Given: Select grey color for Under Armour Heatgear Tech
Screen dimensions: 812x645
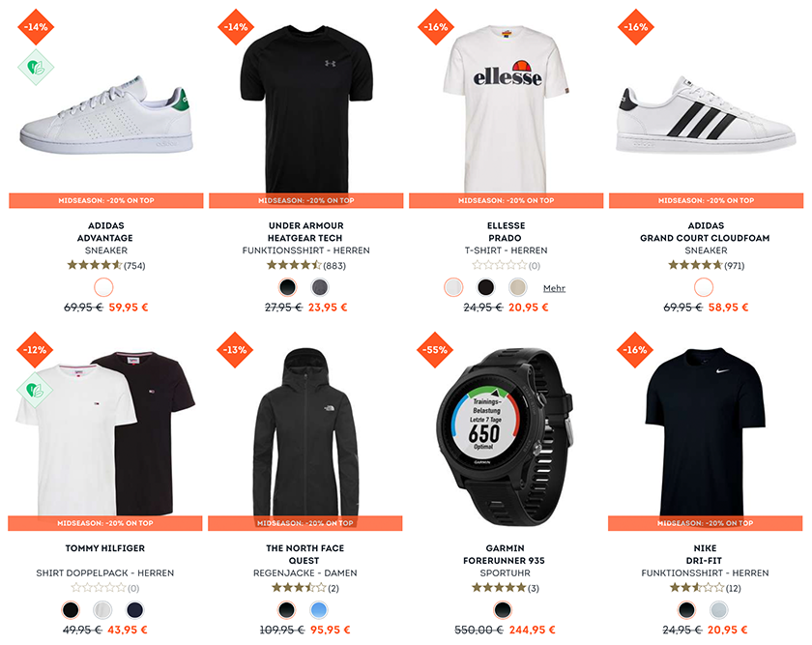Looking at the screenshot, I should point(320,287).
